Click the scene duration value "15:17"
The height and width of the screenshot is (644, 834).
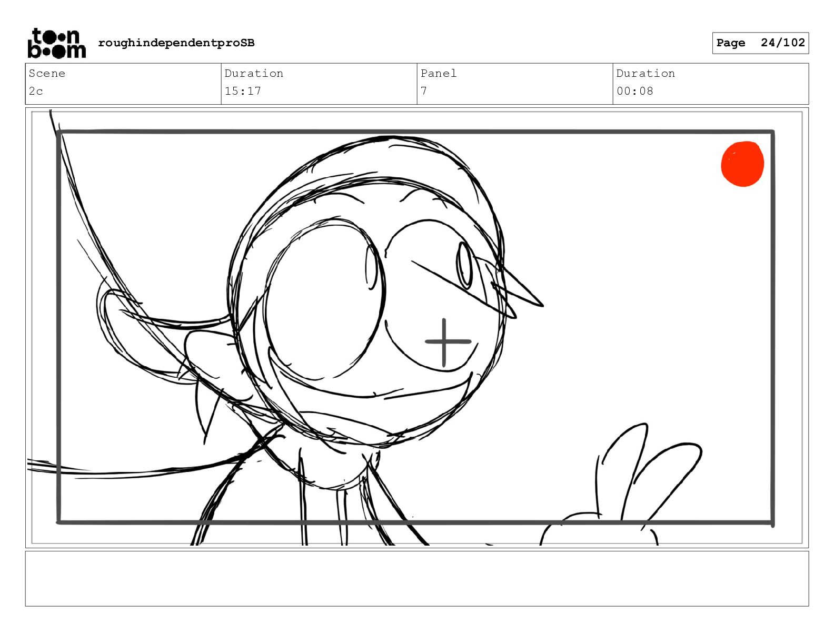[x=243, y=91]
